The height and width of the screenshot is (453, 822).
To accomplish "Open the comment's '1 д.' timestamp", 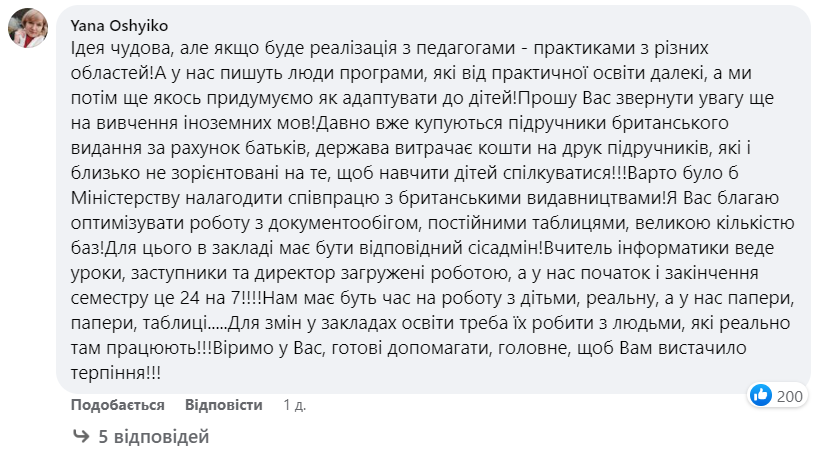I will [295, 405].
